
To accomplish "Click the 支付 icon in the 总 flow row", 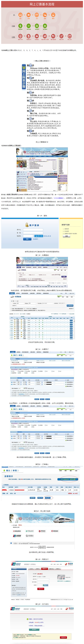I will [x=37, y=15].
